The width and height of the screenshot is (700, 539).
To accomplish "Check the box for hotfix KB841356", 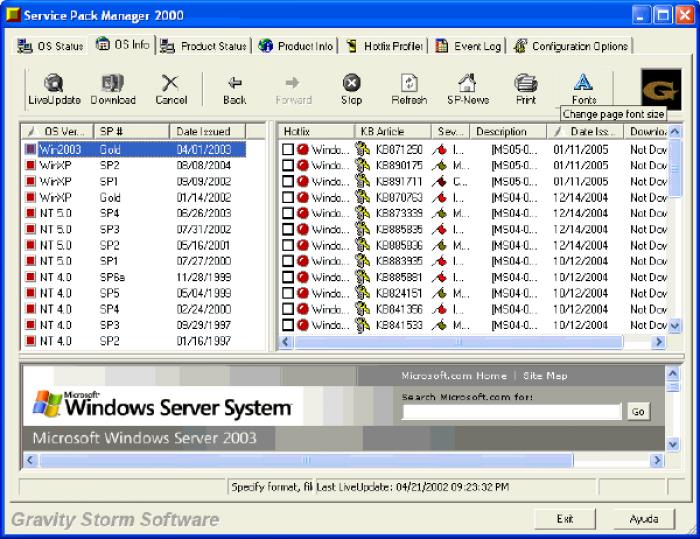I will [x=288, y=309].
